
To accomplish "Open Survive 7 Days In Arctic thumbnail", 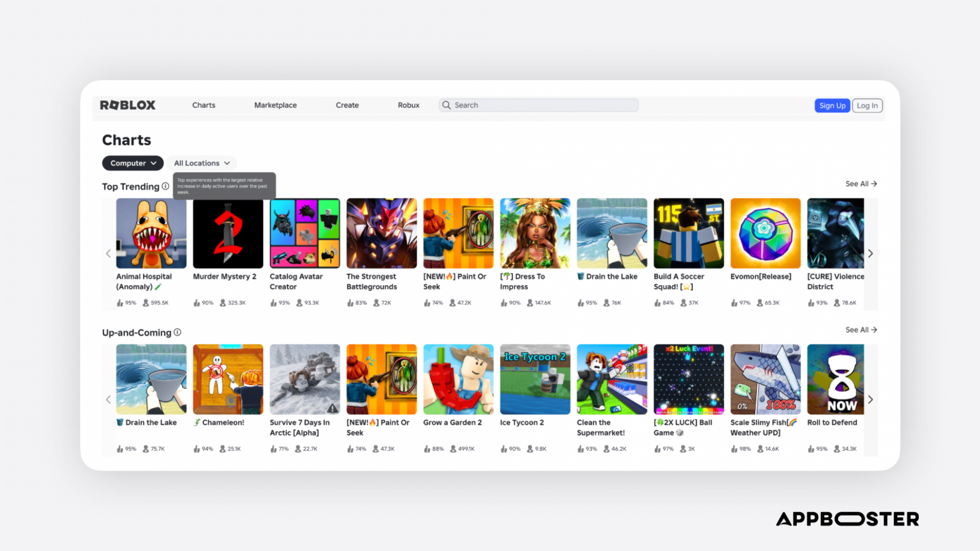I will point(305,379).
